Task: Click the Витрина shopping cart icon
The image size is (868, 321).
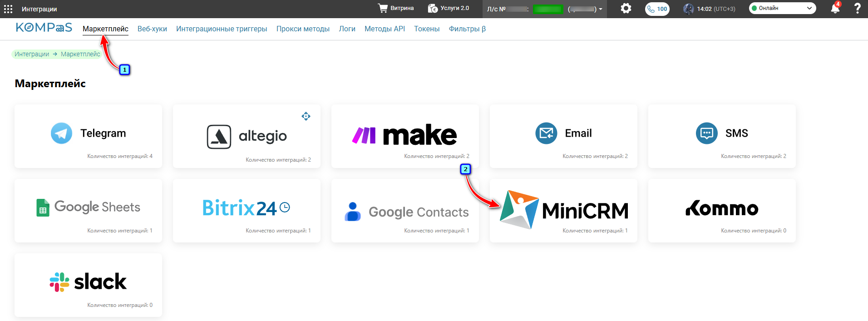Action: (x=383, y=8)
